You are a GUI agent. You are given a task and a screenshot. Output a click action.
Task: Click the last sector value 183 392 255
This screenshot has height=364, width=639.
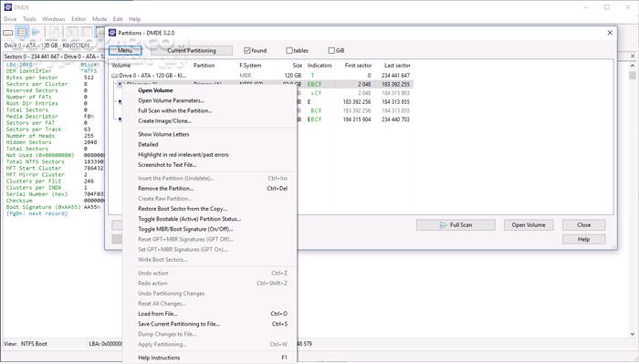(x=395, y=84)
